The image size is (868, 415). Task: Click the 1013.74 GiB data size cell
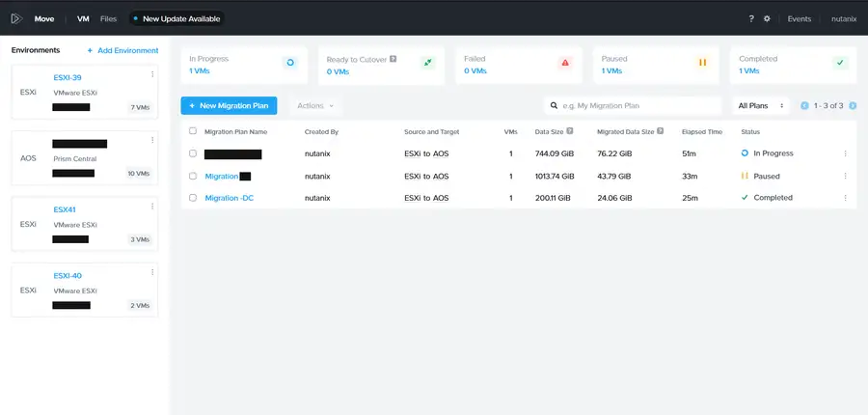click(555, 177)
